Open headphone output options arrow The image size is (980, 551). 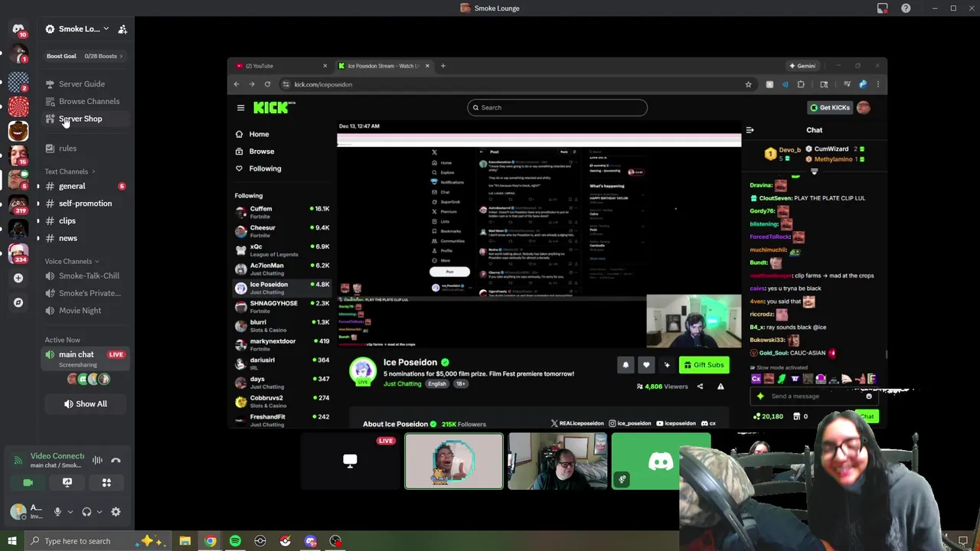(x=99, y=512)
